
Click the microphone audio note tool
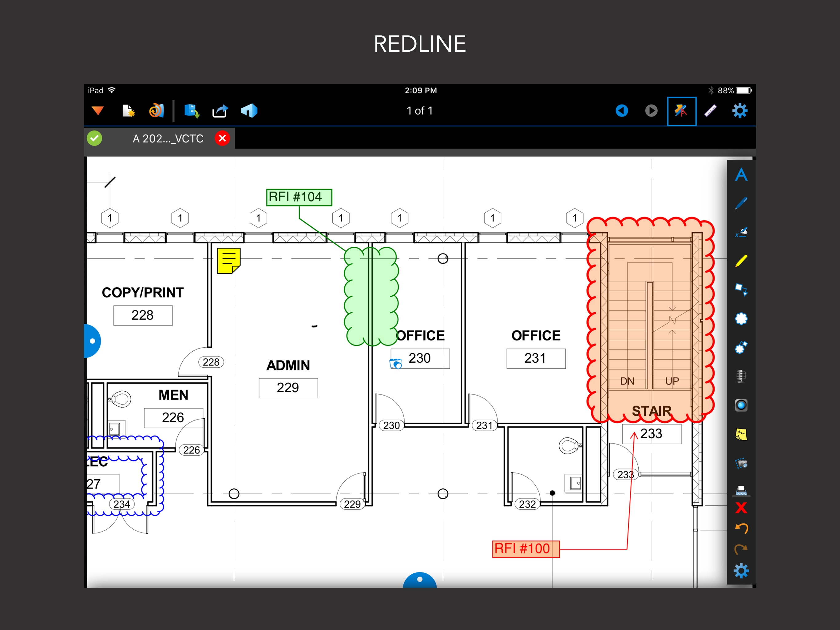pos(741,376)
